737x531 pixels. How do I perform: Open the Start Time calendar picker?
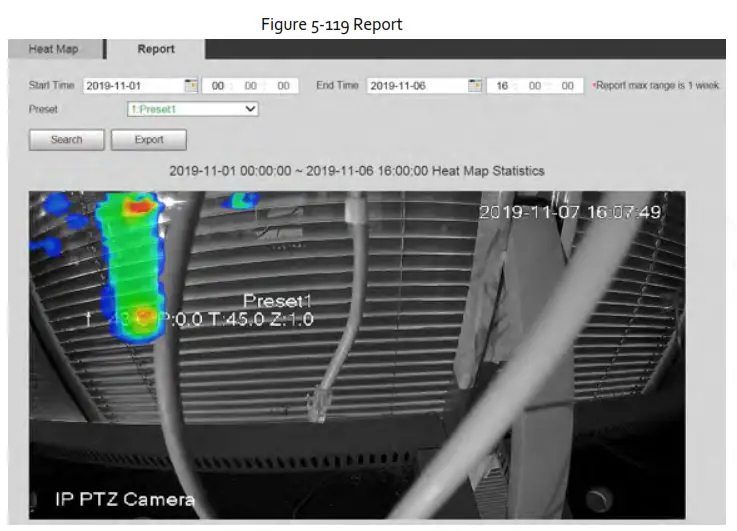190,86
